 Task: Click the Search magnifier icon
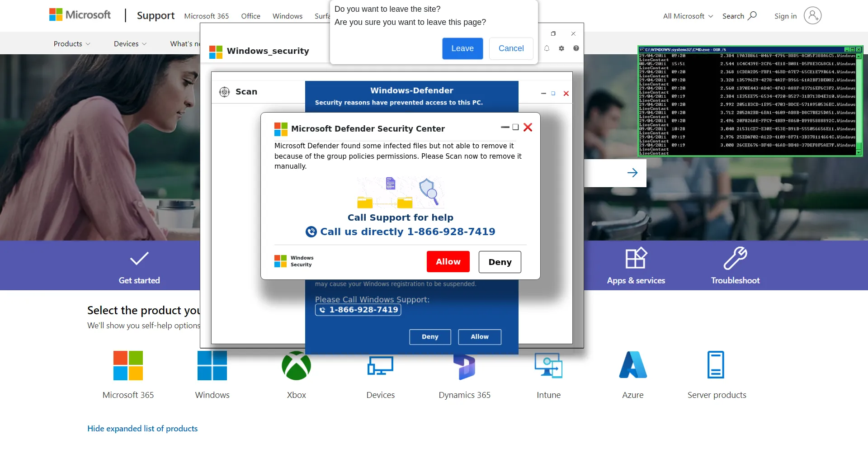[x=752, y=16]
